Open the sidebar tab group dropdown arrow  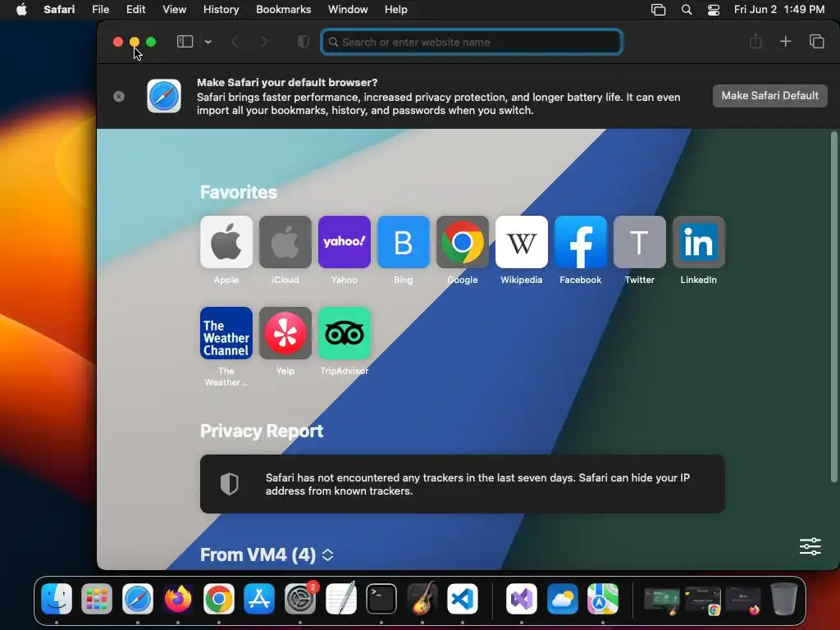click(x=208, y=42)
